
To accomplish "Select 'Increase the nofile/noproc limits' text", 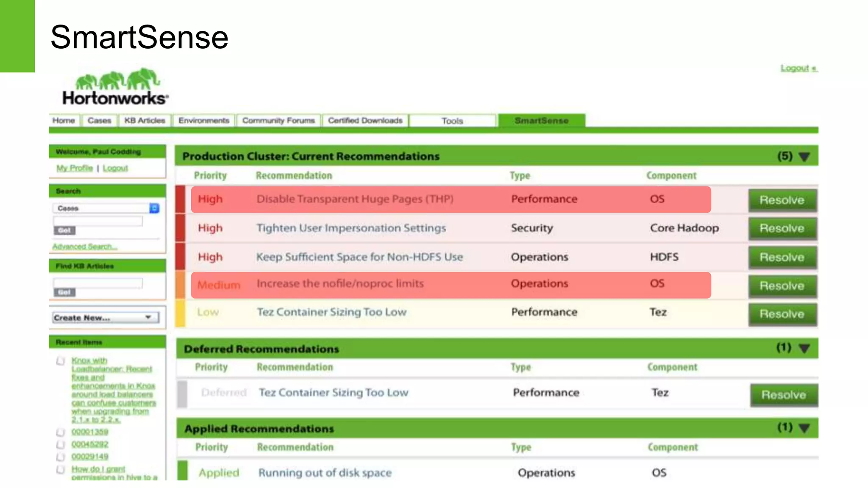I will click(x=340, y=283).
